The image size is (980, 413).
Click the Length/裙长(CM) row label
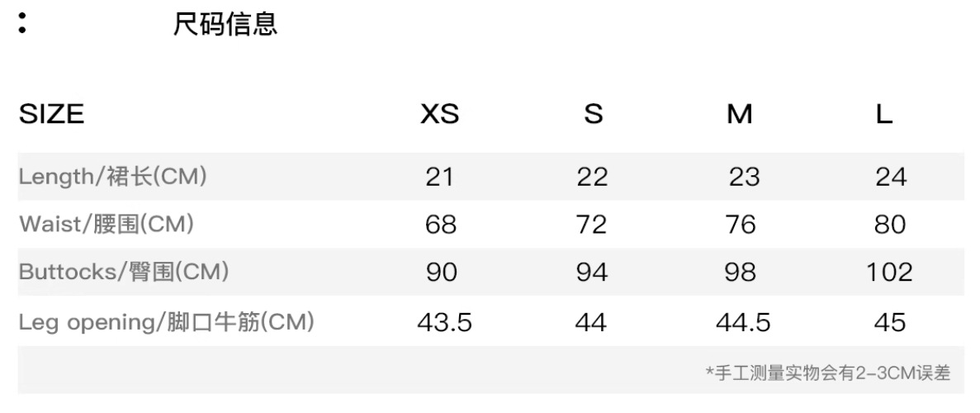click(x=112, y=176)
